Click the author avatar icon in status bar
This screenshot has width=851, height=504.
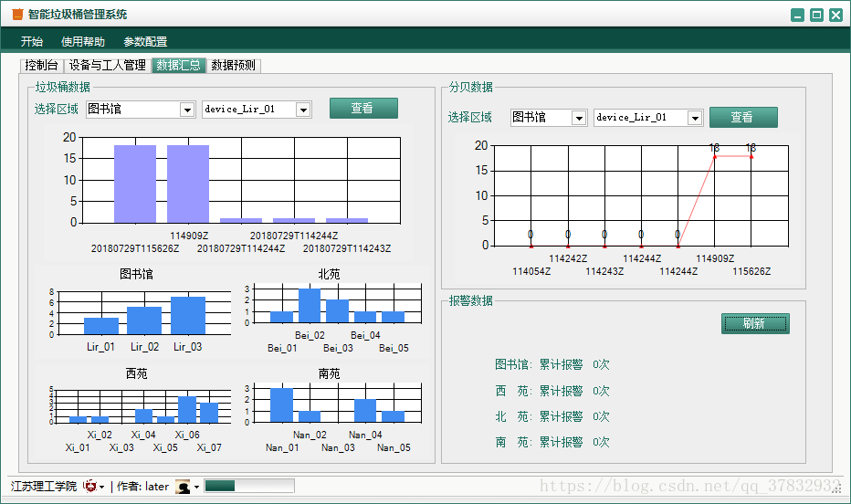click(x=183, y=487)
